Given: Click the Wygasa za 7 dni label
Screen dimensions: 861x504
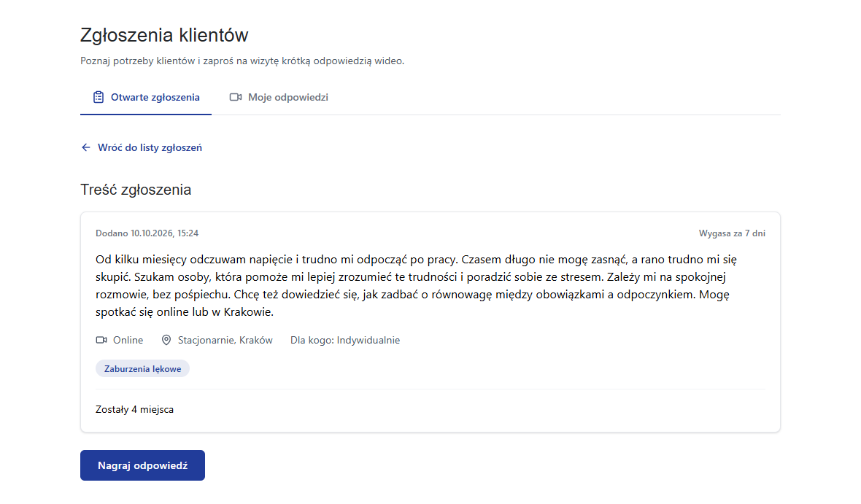Looking at the screenshot, I should pos(732,233).
